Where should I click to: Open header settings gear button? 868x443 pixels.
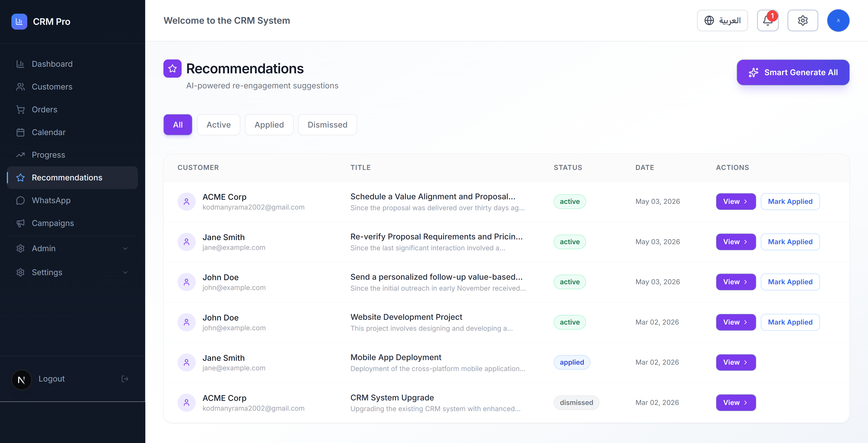tap(803, 20)
